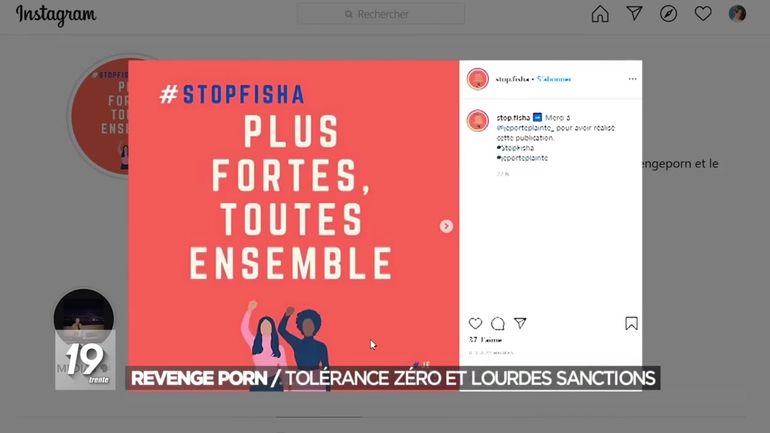Image resolution: width=770 pixels, height=433 pixels.
Task: Open the #jeporteplainte hashtag link
Action: (x=522, y=158)
